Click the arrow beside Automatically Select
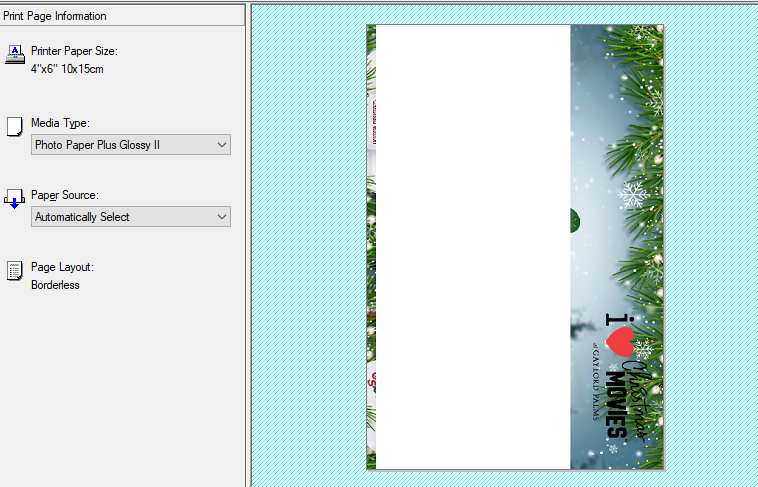Screen dimensions: 758x487 pyautogui.click(x=221, y=217)
